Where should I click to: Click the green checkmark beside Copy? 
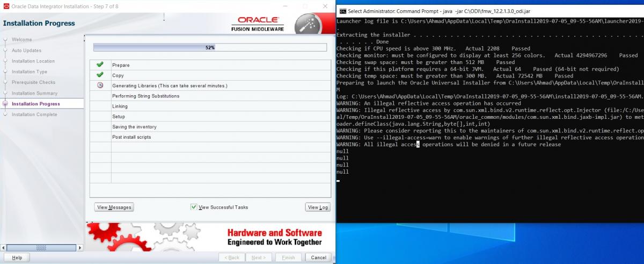[x=100, y=75]
